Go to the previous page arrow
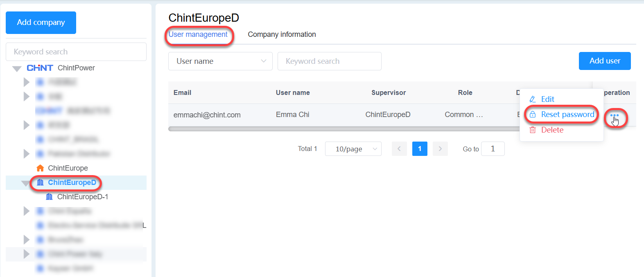The width and height of the screenshot is (644, 277). click(399, 149)
